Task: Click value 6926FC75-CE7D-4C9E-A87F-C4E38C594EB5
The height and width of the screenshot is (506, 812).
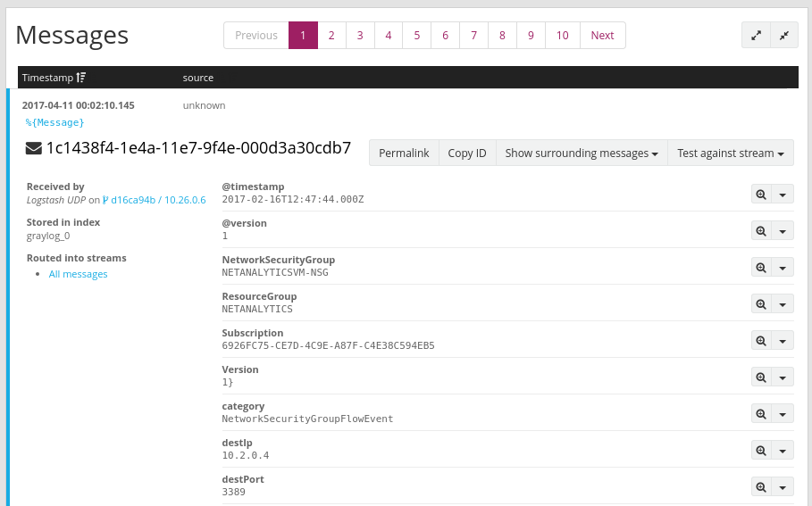Action: tap(329, 345)
